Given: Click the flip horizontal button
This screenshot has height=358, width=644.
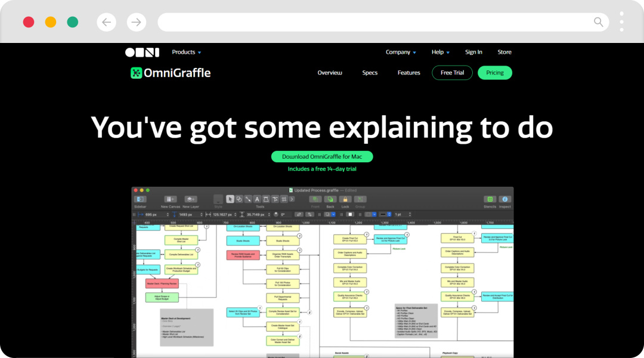Looking at the screenshot, I should (299, 215).
